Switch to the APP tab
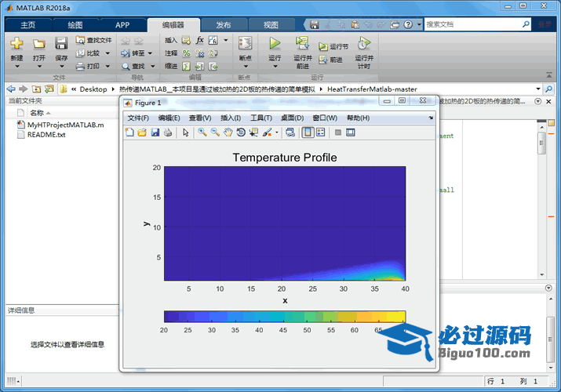The height and width of the screenshot is (392, 561). click(x=122, y=25)
